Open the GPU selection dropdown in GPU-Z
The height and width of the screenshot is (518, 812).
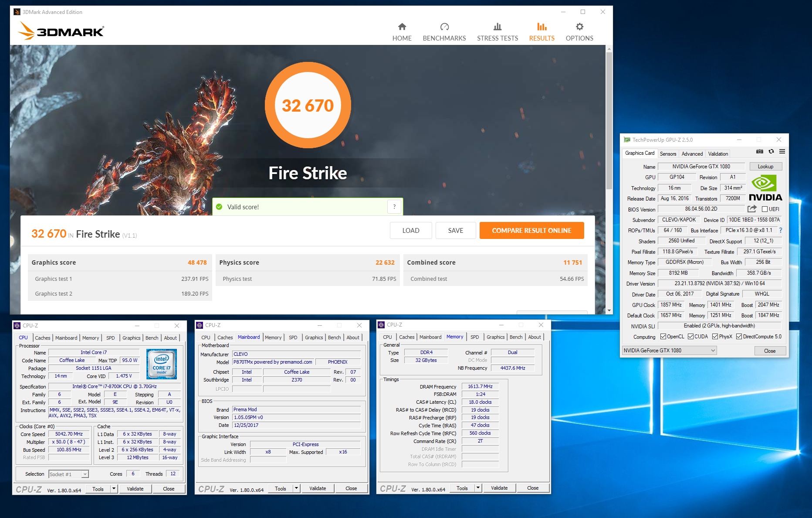coord(669,351)
